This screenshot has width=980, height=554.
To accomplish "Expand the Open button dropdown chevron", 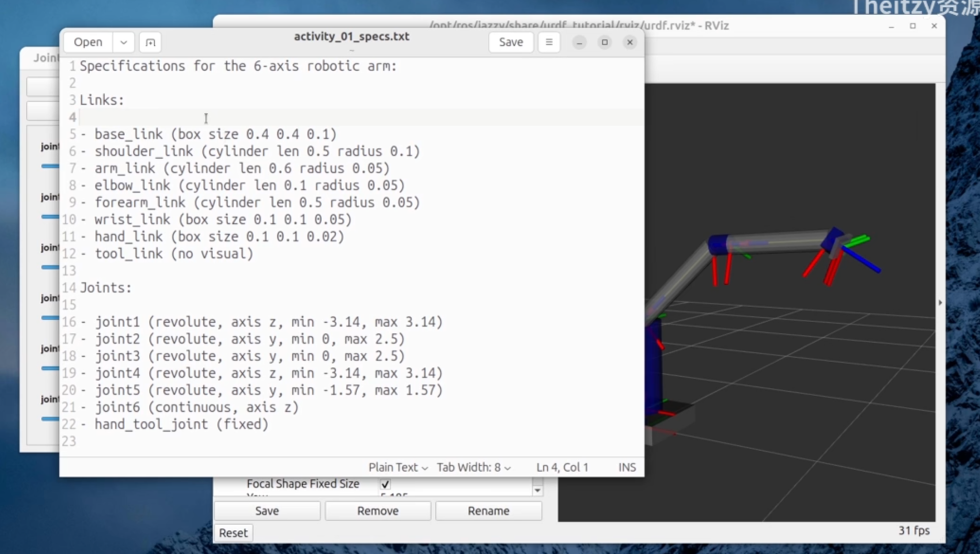I will pos(124,42).
